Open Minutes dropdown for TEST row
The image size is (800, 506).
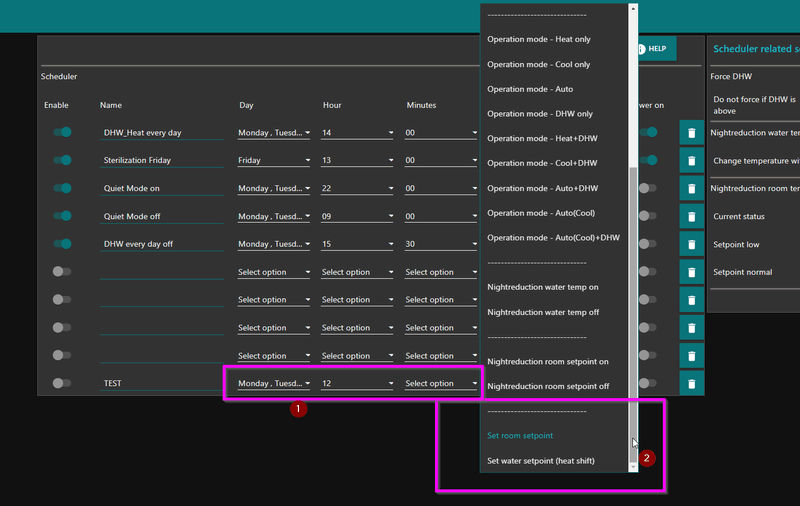441,383
